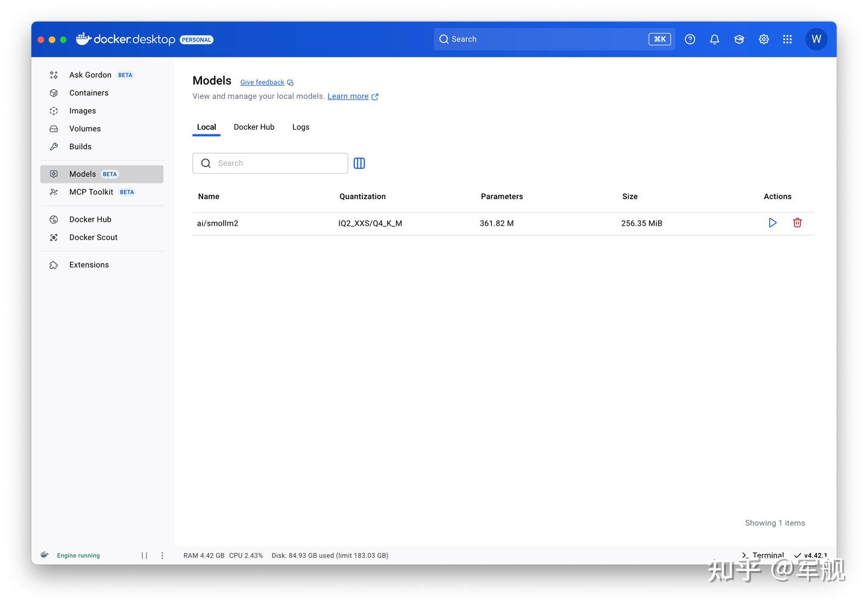Viewport: 868px width, 606px height.
Task: Run the ai/smollm2 model
Action: click(x=772, y=223)
